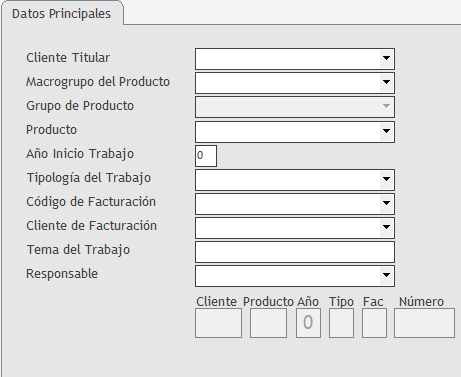This screenshot has width=461, height=377.
Task: Click inside the Cliente Titular combo field
Action: point(288,59)
